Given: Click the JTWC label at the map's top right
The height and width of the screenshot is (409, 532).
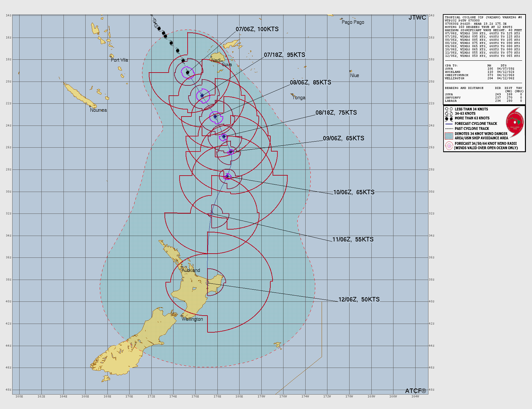Looking at the screenshot, I should click(417, 18).
